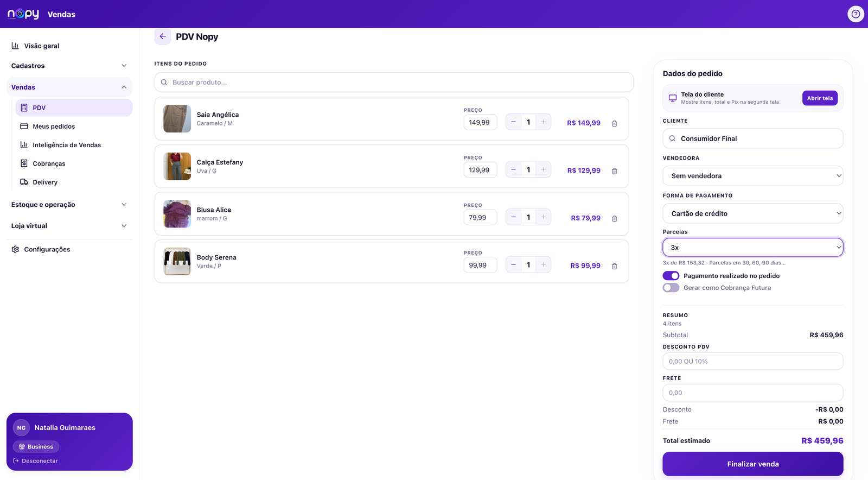This screenshot has width=868, height=480.
Task: Click the back arrow beside PDV Nopy
Action: pyautogui.click(x=163, y=36)
